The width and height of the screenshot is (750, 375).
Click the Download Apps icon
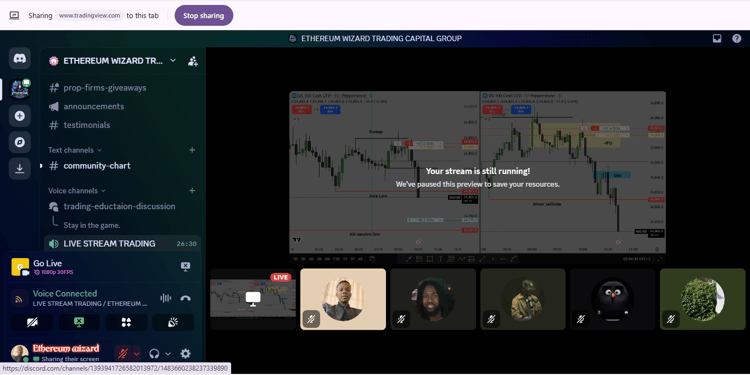coord(20,168)
